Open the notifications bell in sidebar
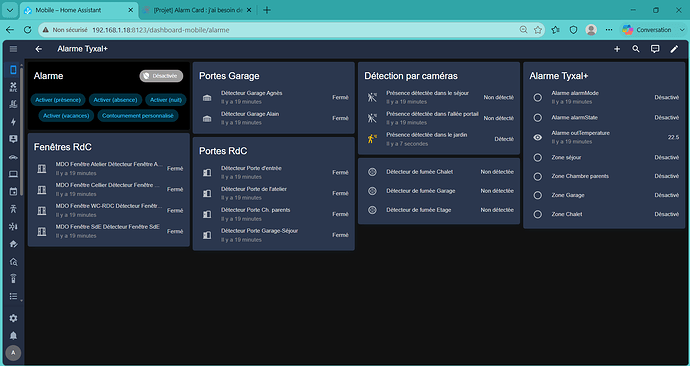Viewport: 690px width, 366px height. pos(13,336)
